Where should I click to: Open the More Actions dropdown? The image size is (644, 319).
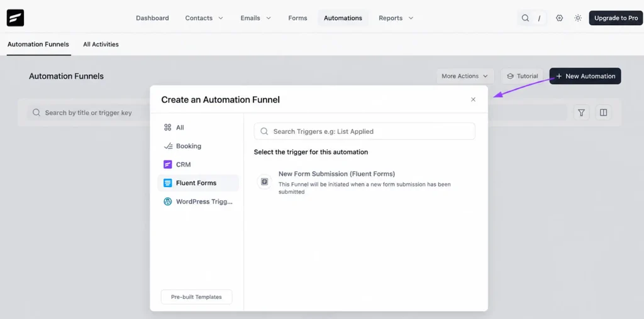(465, 76)
